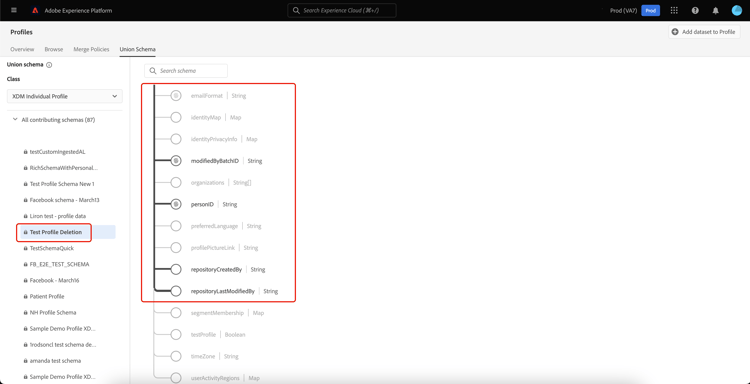The width and height of the screenshot is (750, 384).
Task: Open the user profile avatar
Action: tap(737, 11)
